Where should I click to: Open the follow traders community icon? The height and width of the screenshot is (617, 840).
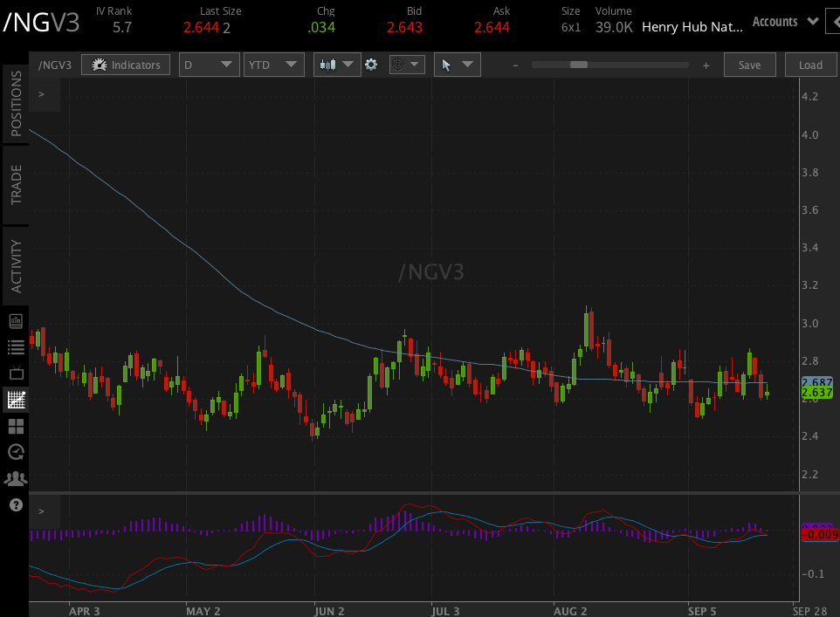click(x=16, y=478)
